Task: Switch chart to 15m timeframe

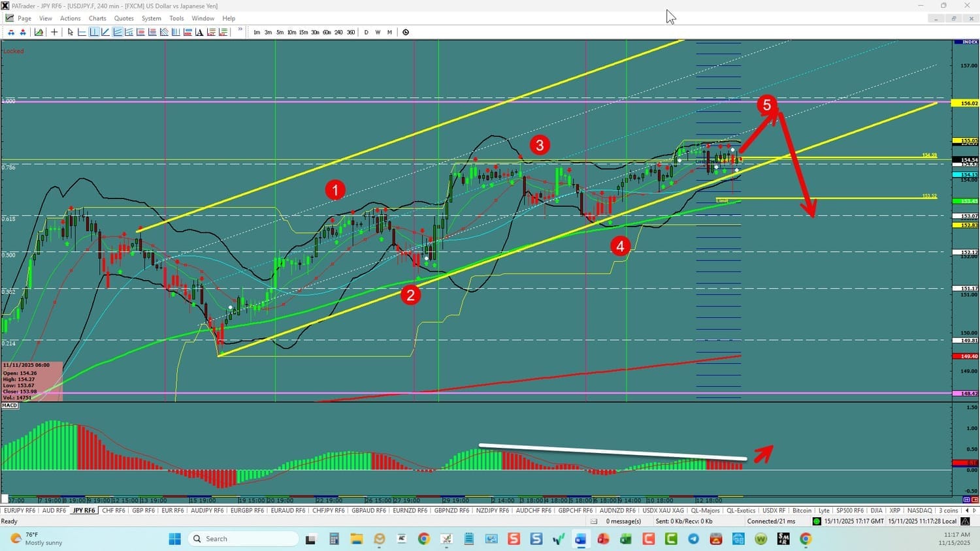Action: [303, 32]
